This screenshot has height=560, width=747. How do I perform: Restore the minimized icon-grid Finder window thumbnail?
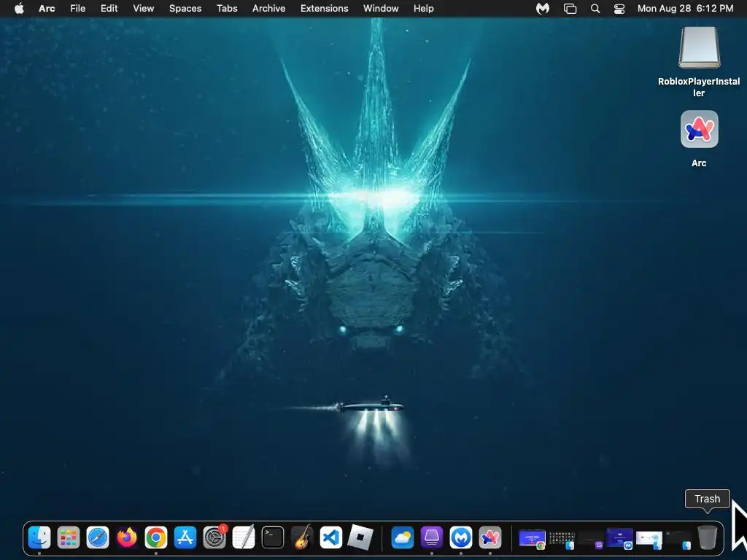pyautogui.click(x=562, y=540)
